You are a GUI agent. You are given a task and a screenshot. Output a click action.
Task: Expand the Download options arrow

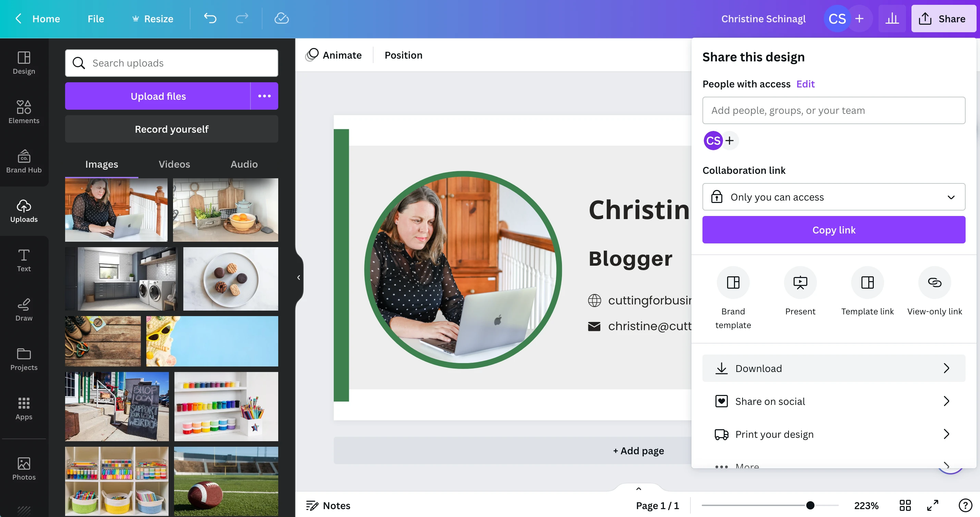coord(947,369)
